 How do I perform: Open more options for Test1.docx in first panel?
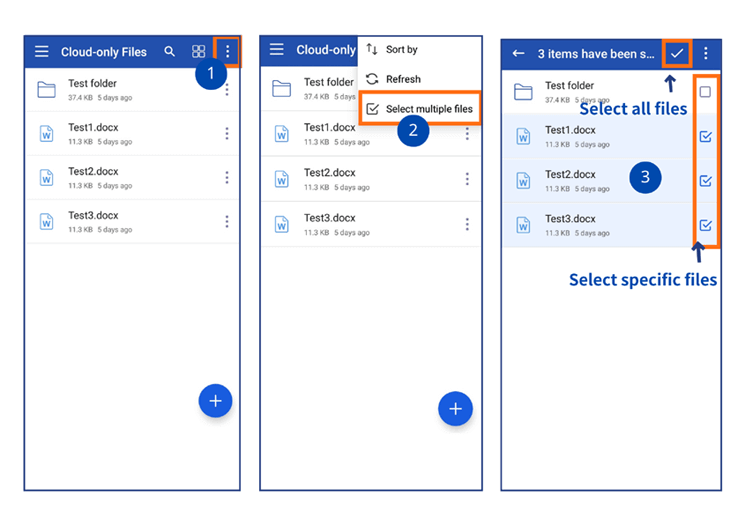(x=227, y=134)
